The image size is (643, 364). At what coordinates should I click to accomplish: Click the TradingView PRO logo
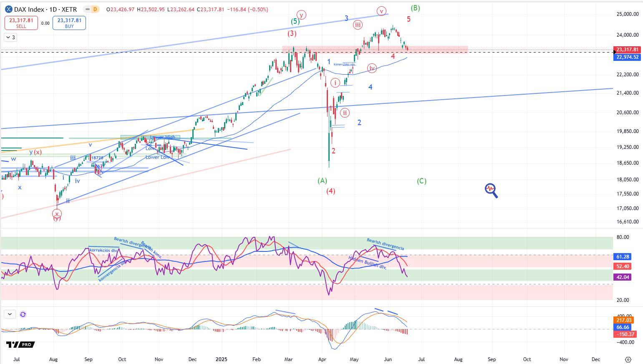coord(20,344)
